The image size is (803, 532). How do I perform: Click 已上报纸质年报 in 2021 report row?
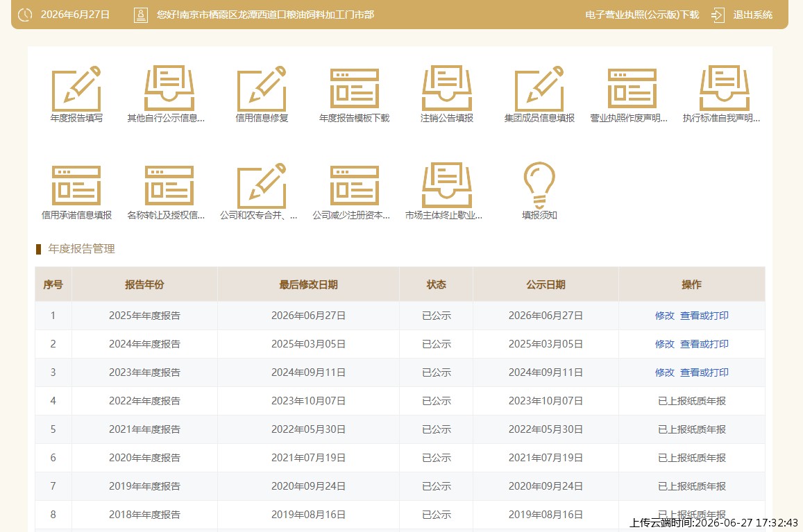pyautogui.click(x=692, y=429)
